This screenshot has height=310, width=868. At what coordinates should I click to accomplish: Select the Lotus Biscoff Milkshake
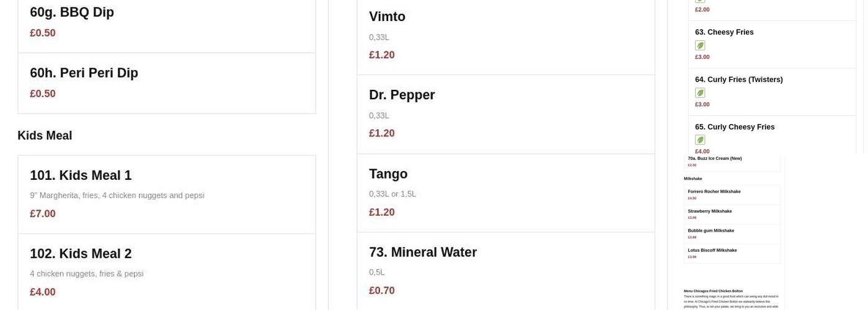click(x=712, y=250)
